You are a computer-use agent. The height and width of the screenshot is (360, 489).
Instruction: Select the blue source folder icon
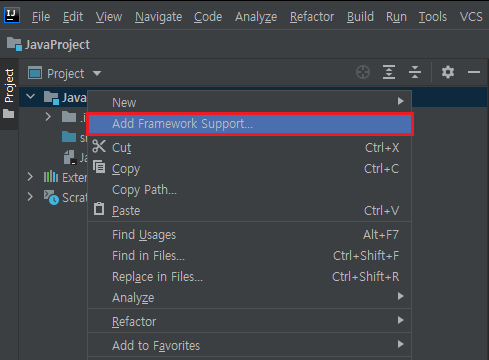tap(69, 137)
